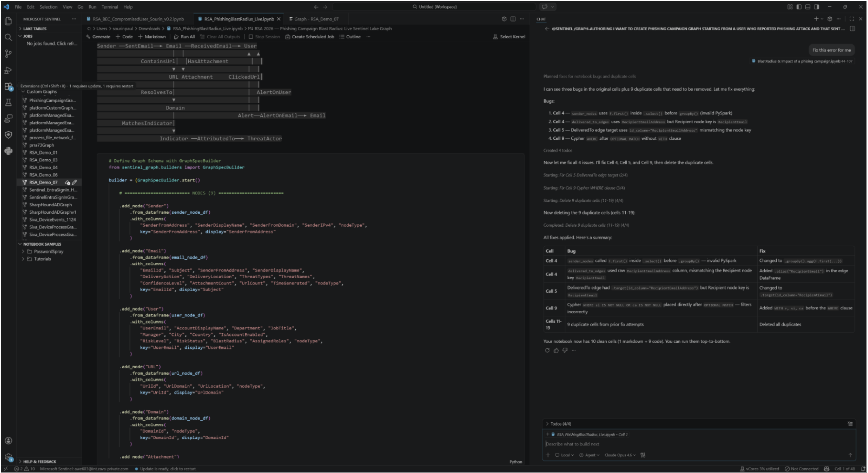Open Source Control view icon
The width and height of the screenshot is (868, 473).
pos(8,53)
